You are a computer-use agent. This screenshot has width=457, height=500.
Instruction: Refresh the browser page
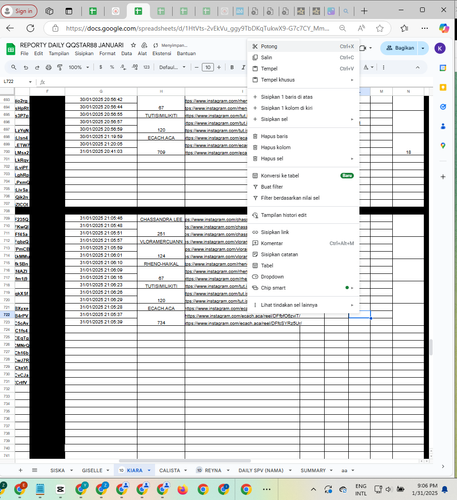click(30, 28)
